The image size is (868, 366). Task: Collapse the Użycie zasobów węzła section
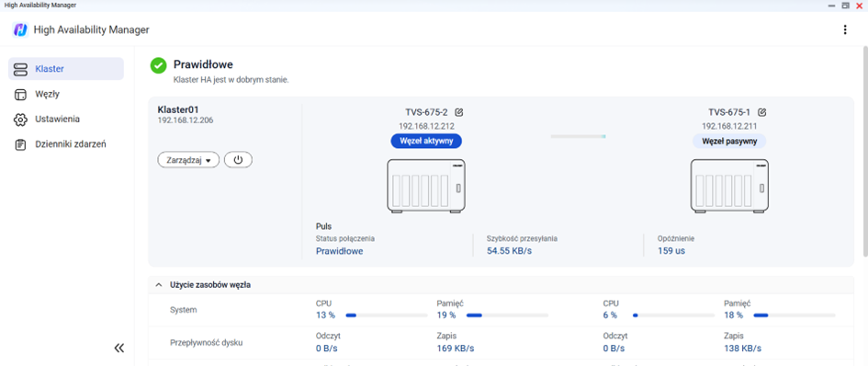pyautogui.click(x=158, y=285)
